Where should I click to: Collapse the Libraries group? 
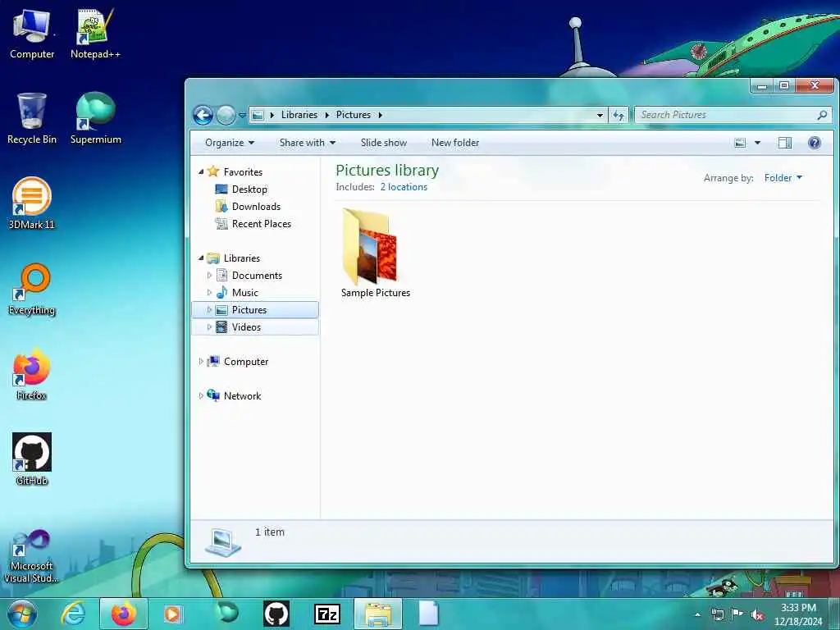[x=201, y=258]
